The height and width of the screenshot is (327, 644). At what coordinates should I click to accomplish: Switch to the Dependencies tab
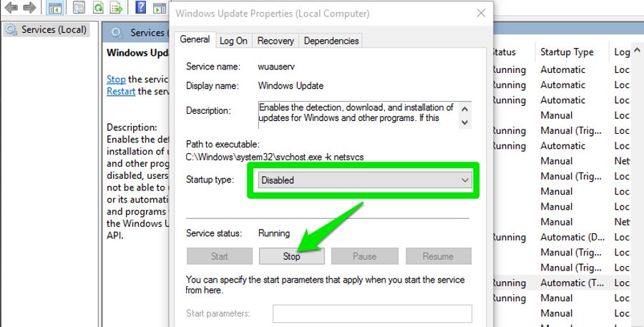pos(331,41)
